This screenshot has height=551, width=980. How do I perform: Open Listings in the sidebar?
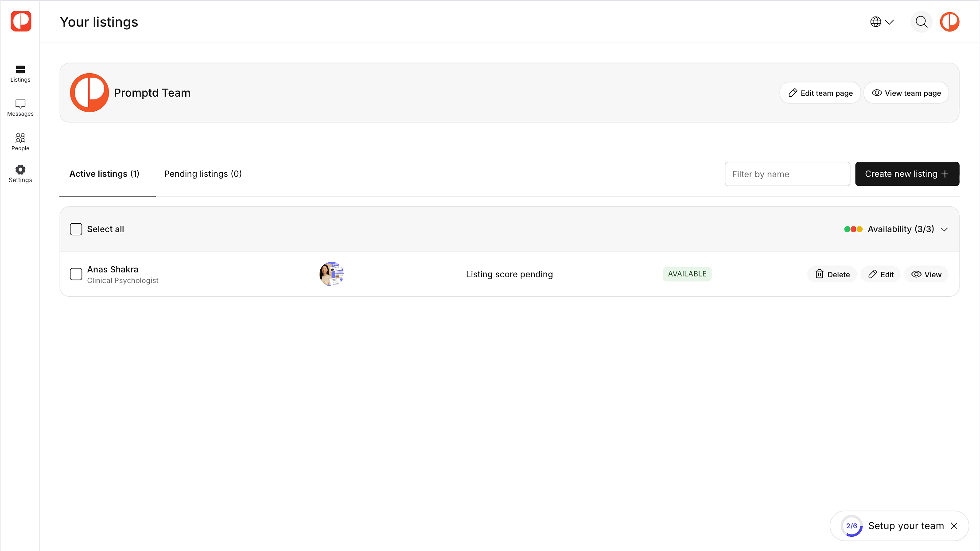point(20,73)
